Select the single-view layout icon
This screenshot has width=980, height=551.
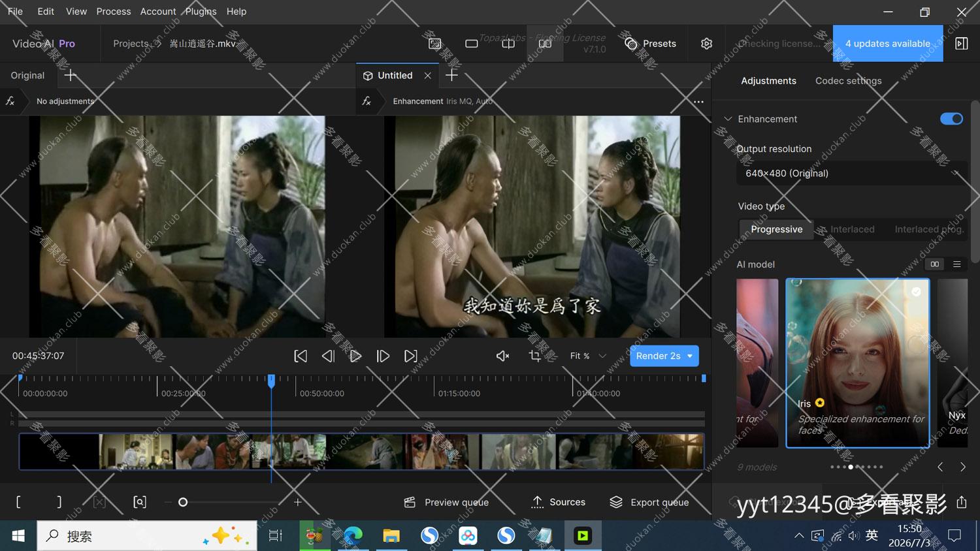471,44
